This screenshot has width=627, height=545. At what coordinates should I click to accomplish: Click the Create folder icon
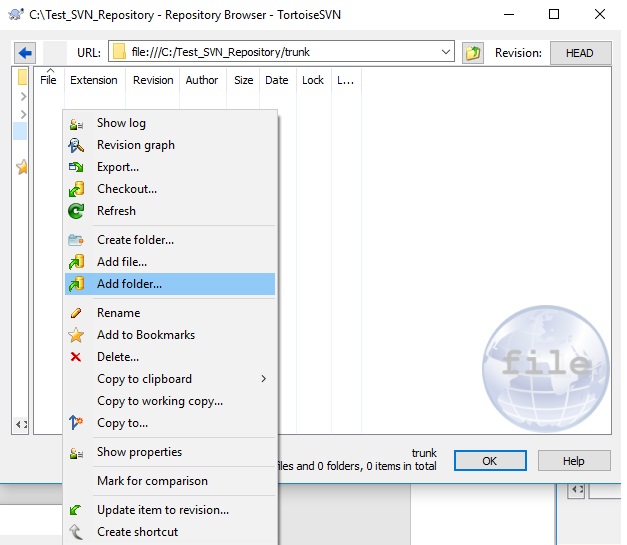coord(76,240)
